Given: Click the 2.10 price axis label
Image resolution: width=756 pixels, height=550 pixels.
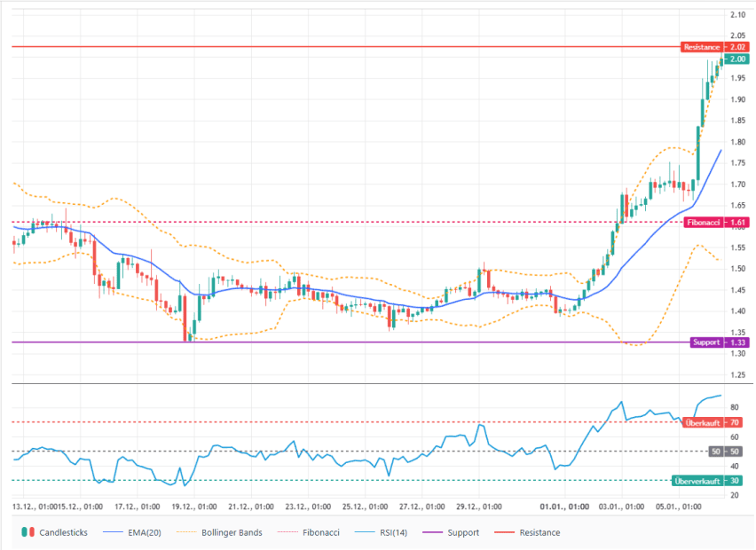Looking at the screenshot, I should [736, 15].
